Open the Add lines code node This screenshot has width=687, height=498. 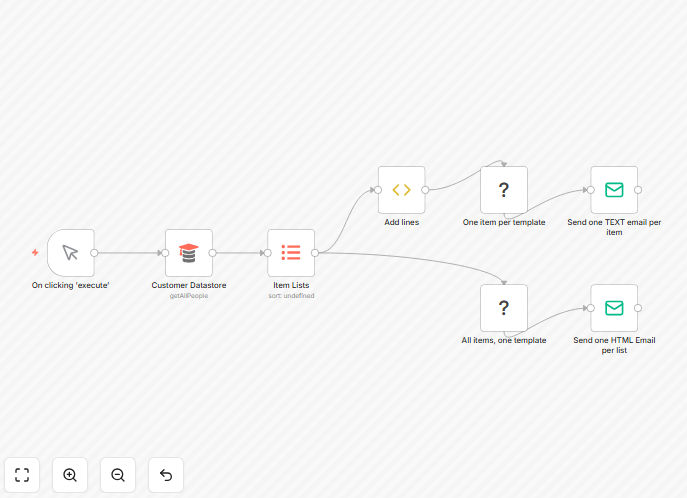[401, 190]
